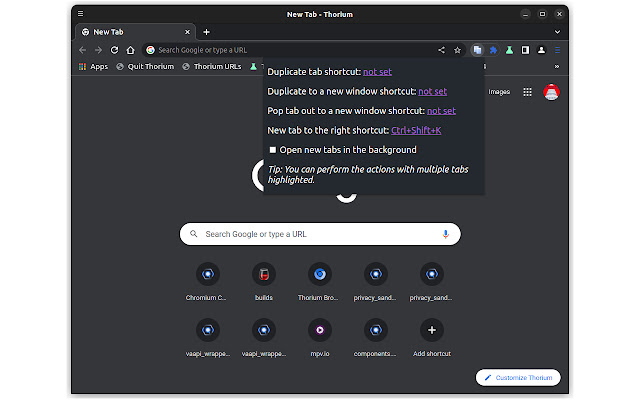Change the Ctrl+Shift+K shortcut link
Image resolution: width=640 pixels, height=400 pixels.
(416, 131)
